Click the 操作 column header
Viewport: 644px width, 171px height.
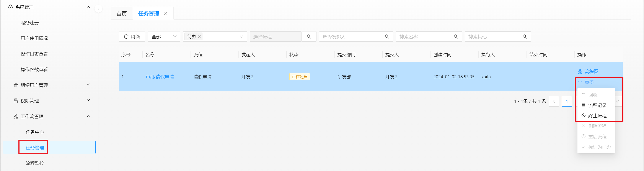pos(582,55)
